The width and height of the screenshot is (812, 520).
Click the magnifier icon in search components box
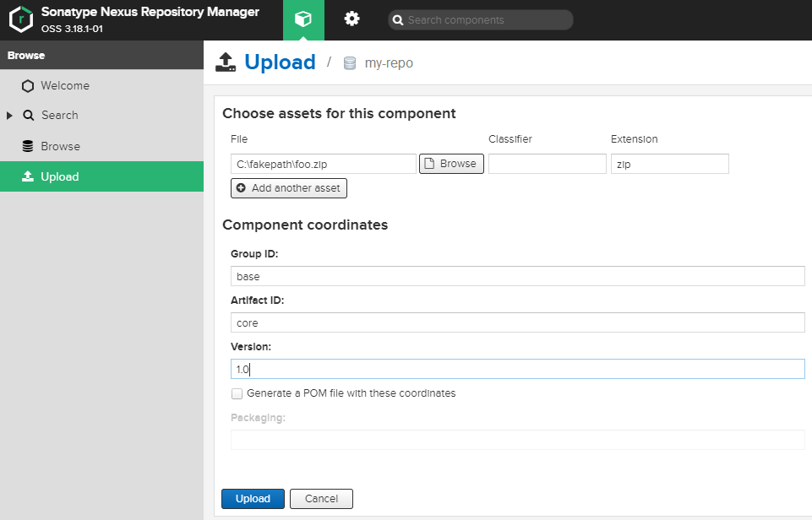(398, 19)
